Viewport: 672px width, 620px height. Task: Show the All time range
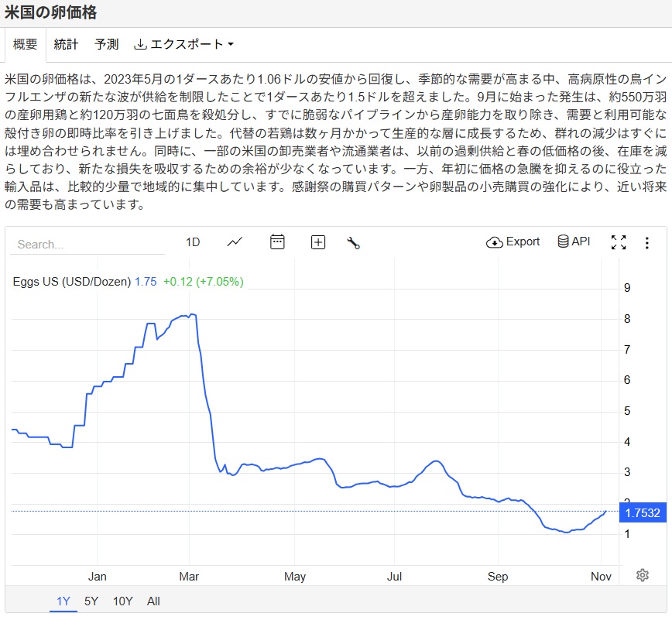coord(153,601)
